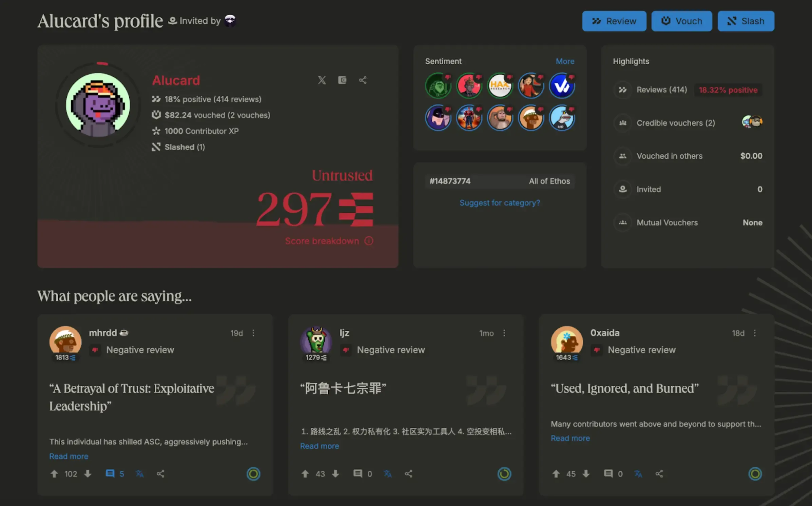The image size is (812, 506).
Task: Upvote 0xaida's review
Action: tap(556, 473)
